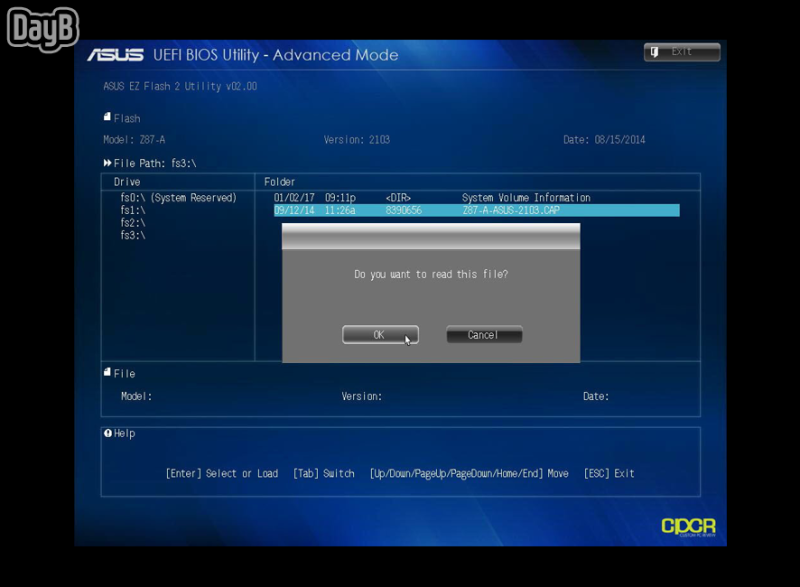Click the Date: 08/15/2014 text

(604, 140)
